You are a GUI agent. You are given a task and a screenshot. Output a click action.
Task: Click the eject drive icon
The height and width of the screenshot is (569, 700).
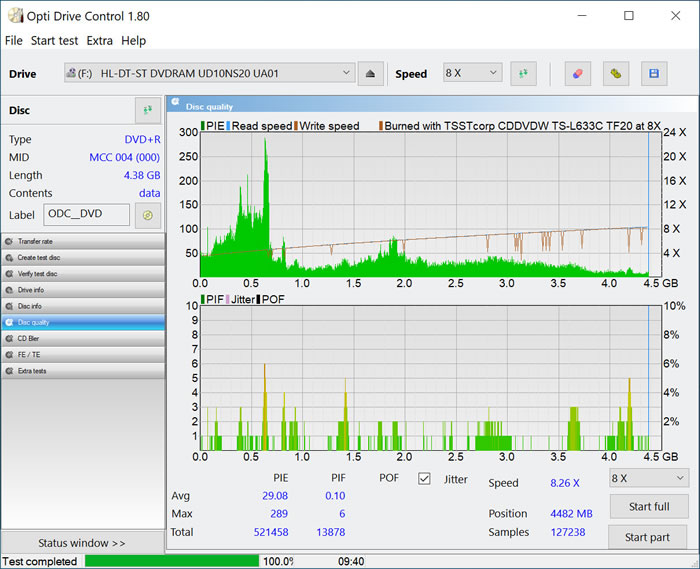370,73
